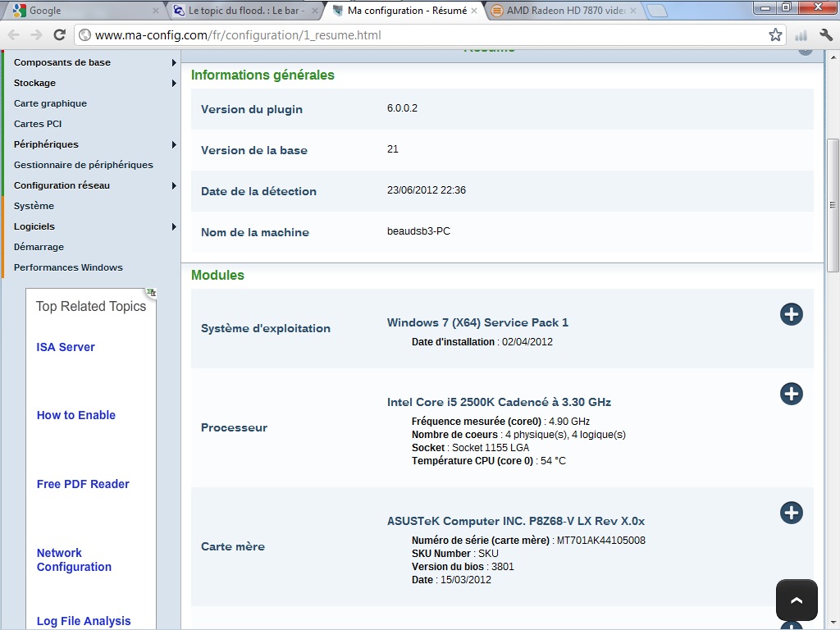Open the Logiciels submenu
Screen dimensions: 840x630
tap(173, 226)
